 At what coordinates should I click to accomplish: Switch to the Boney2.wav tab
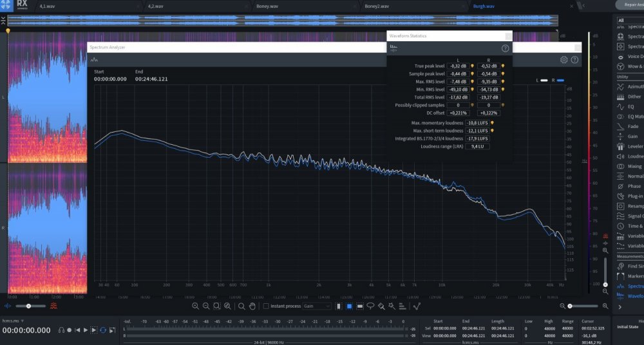coord(377,6)
